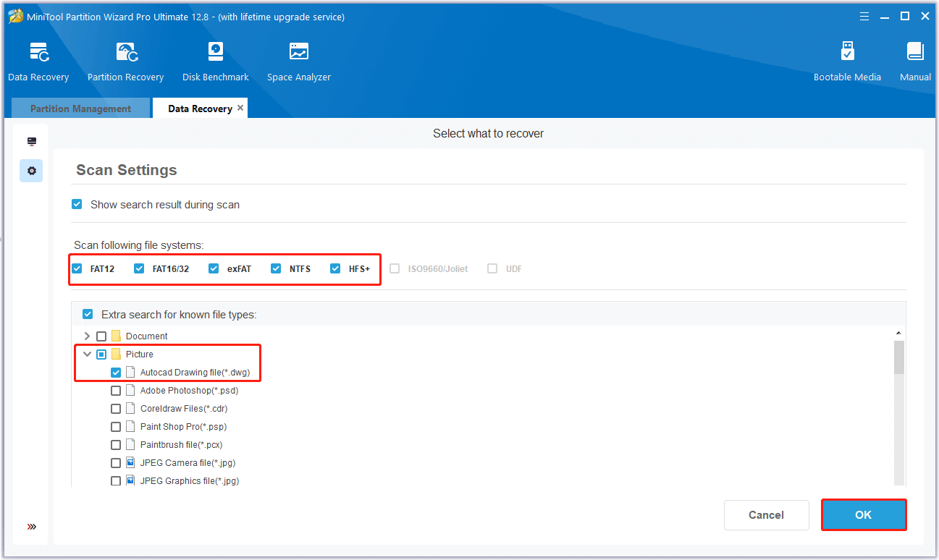
Task: Open the Space Analyzer tool
Action: (x=298, y=62)
